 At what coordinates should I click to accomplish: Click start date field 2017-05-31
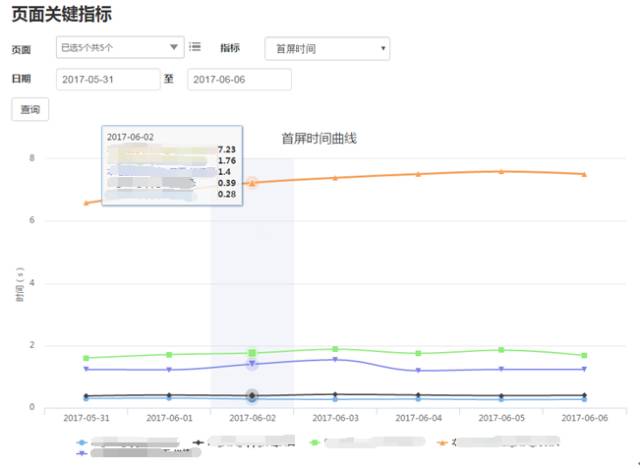[x=108, y=79]
